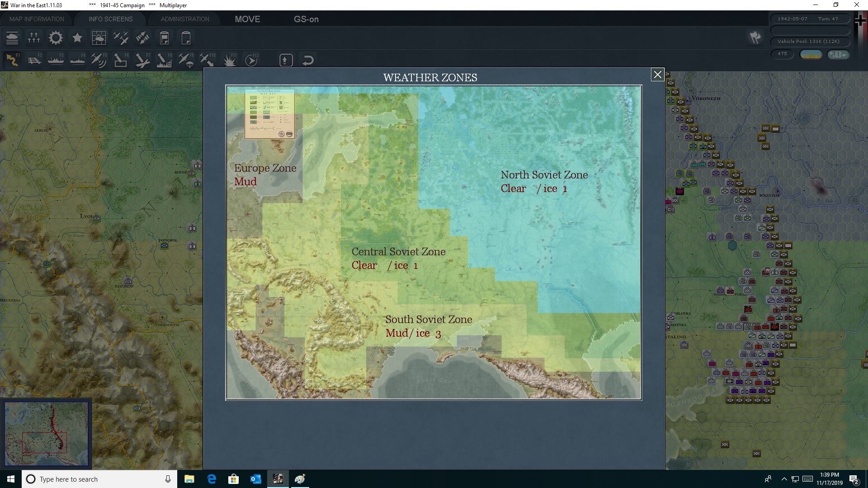Select the F3 naval transport mode
Image resolution: width=868 pixels, height=488 pixels.
coord(56,60)
